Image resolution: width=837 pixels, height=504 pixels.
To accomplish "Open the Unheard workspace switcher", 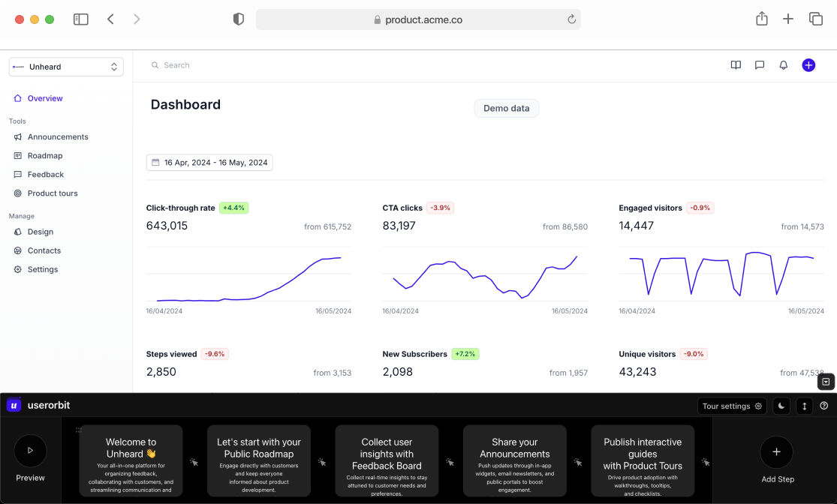I will tap(65, 67).
